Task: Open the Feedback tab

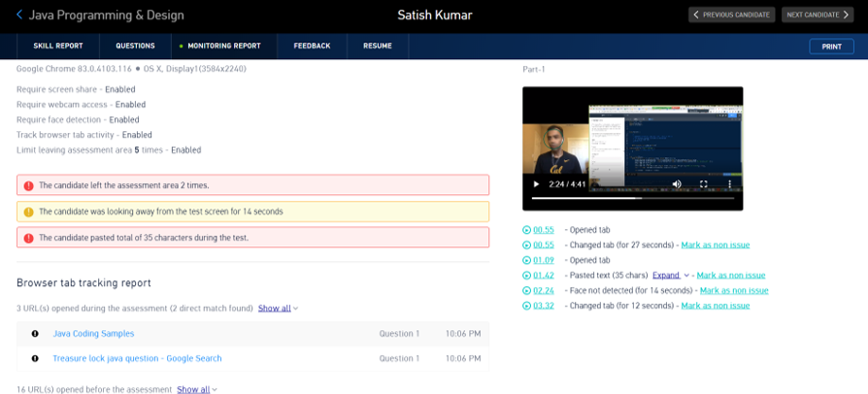Action: coord(312,46)
